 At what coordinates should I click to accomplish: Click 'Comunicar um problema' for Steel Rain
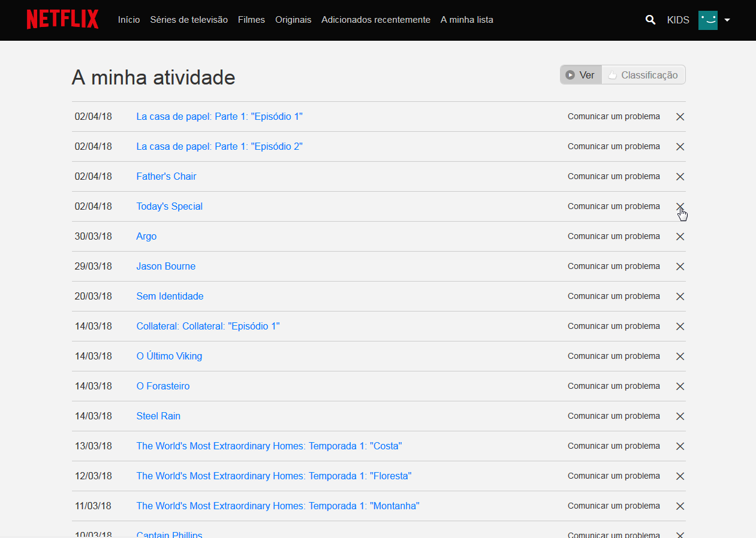click(x=614, y=416)
